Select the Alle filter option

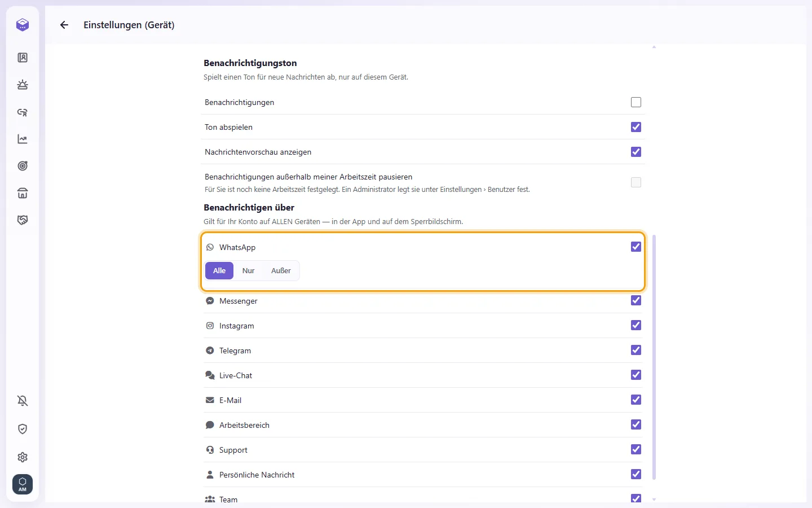click(x=219, y=271)
